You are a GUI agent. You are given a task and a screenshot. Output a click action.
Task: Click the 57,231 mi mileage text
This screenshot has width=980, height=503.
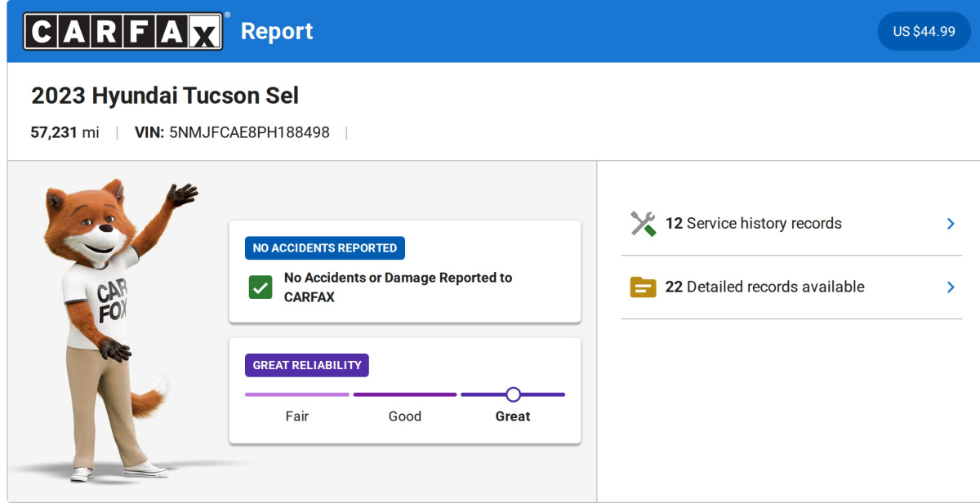(x=65, y=132)
